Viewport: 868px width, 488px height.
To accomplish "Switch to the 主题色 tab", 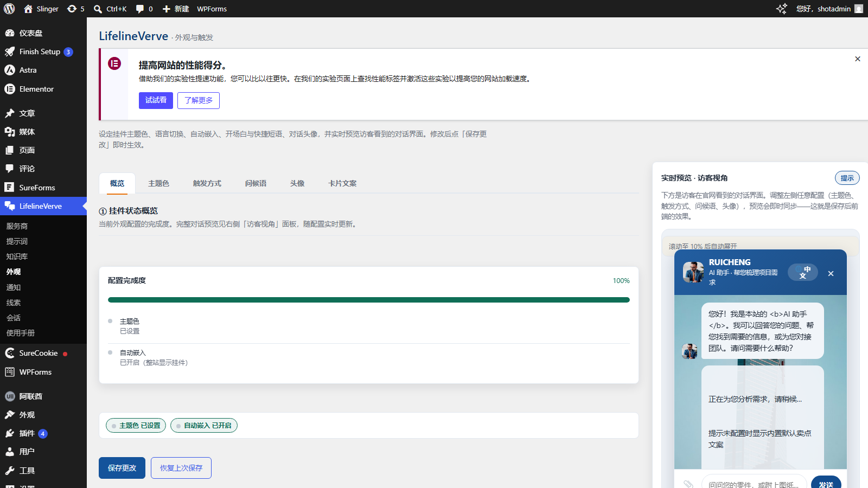I will pos(159,183).
